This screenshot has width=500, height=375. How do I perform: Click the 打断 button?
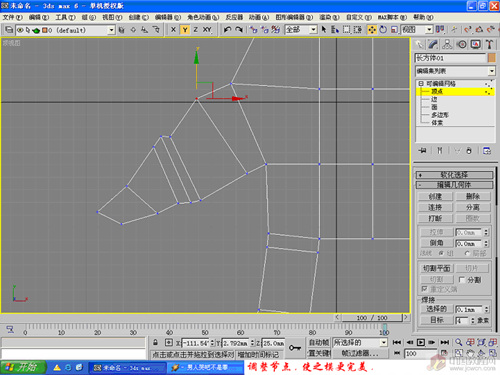[x=435, y=218]
